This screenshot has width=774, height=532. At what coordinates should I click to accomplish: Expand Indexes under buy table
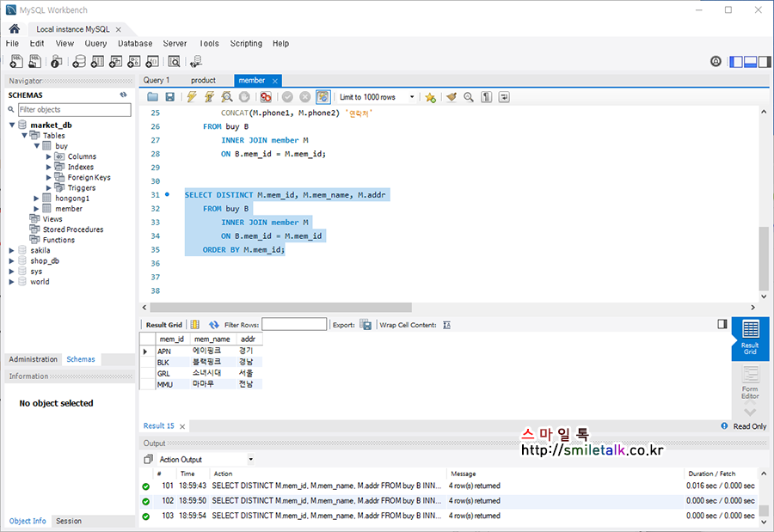click(49, 167)
